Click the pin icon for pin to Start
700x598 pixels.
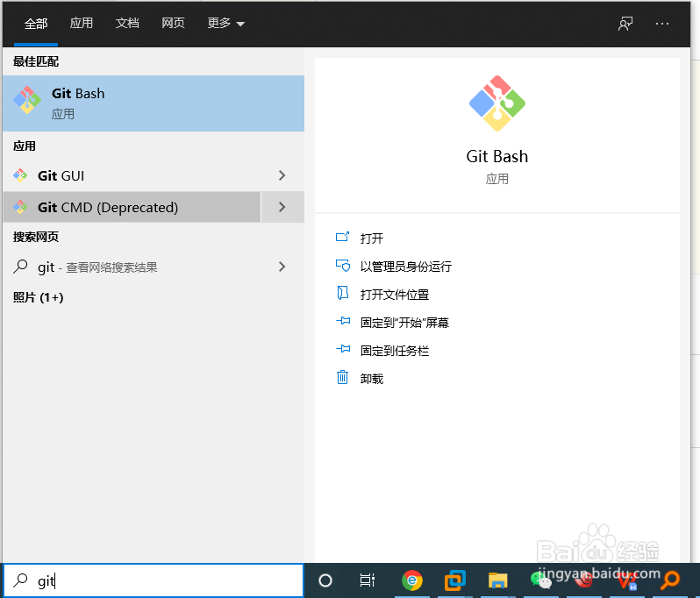coord(342,321)
